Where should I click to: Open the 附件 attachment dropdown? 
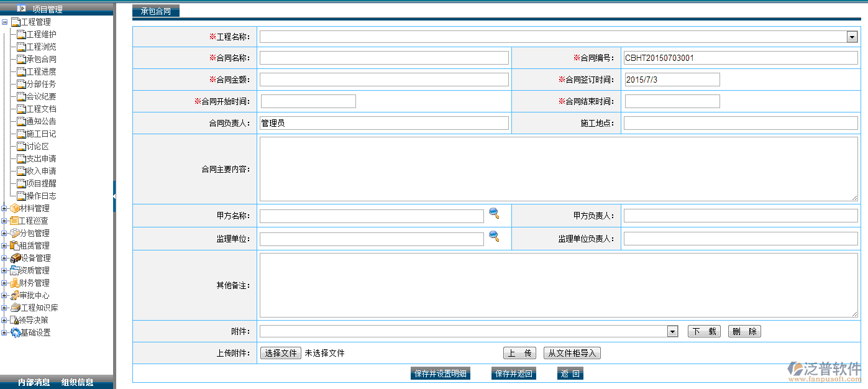coord(672,332)
